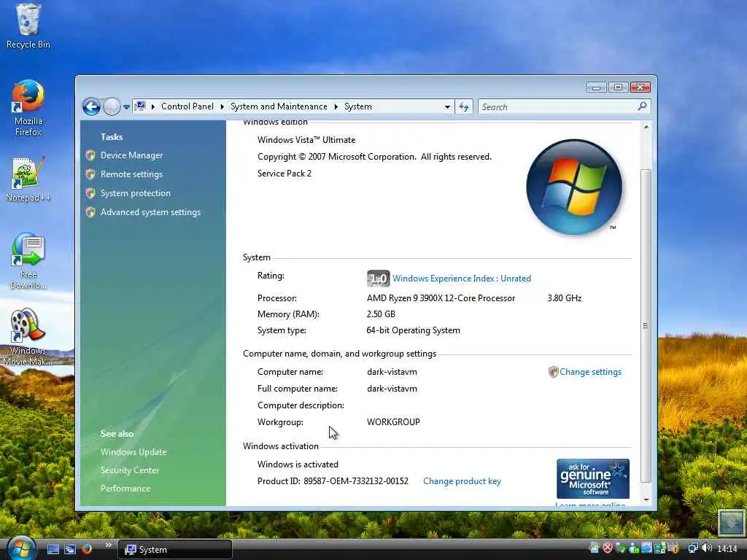Open System protection in the Tasks pane
Viewport: 747px width, 560px height.
135,193
